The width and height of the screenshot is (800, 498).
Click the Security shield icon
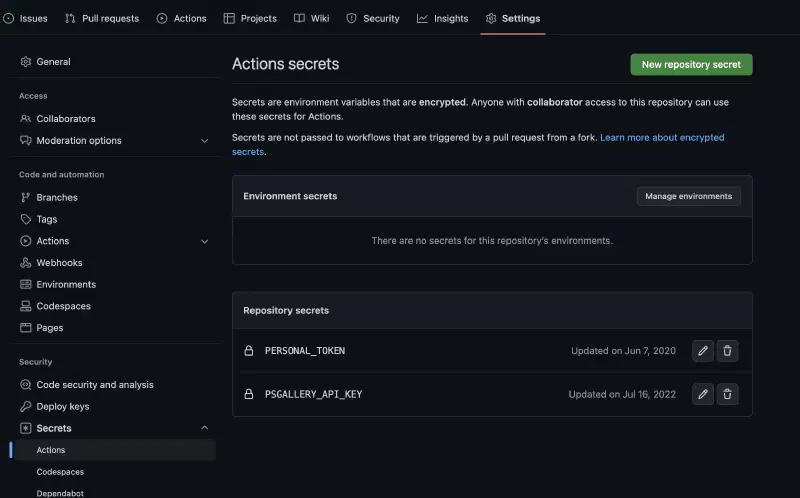[352, 18]
